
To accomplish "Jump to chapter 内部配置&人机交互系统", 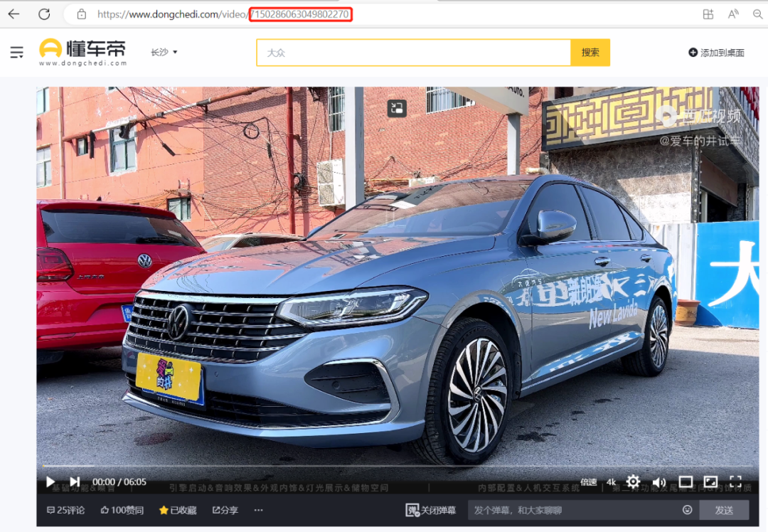I will [x=528, y=488].
